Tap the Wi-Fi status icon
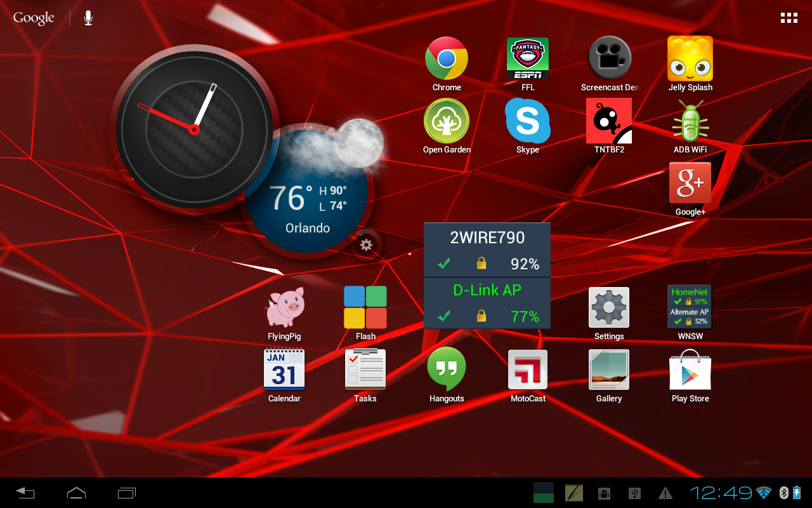The image size is (812, 508). [x=764, y=493]
